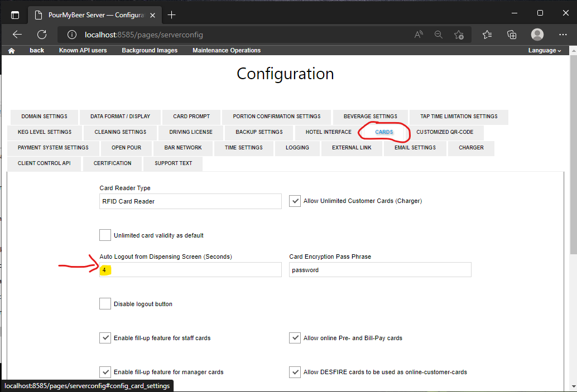Viewport: 577px width, 392px height.
Task: Open Card Reader Type dropdown
Action: [190, 201]
